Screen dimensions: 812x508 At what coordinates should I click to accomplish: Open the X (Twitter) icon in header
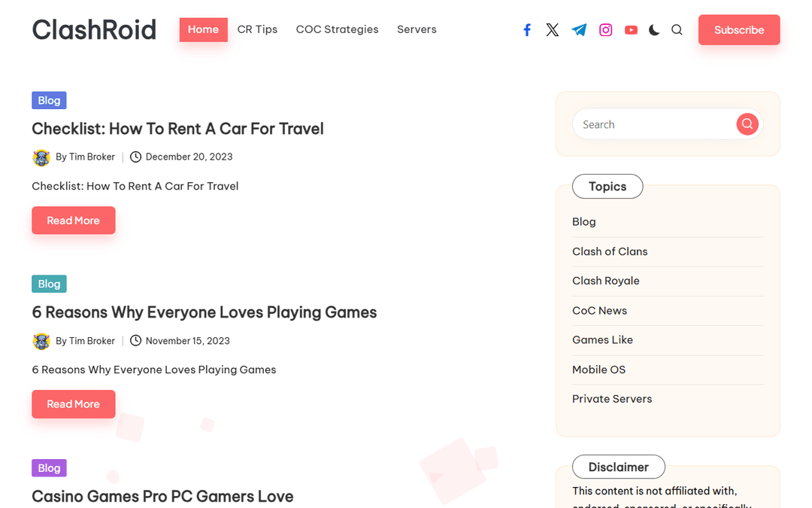(x=553, y=30)
